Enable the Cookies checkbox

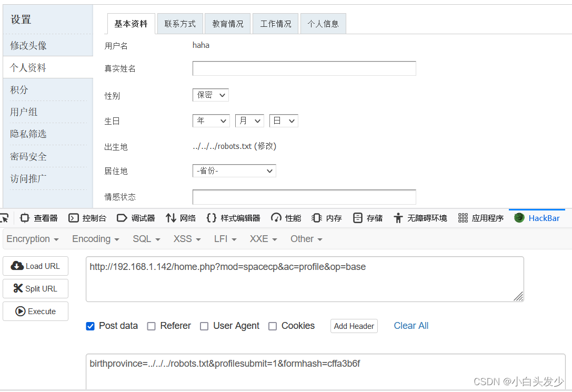[x=273, y=326]
